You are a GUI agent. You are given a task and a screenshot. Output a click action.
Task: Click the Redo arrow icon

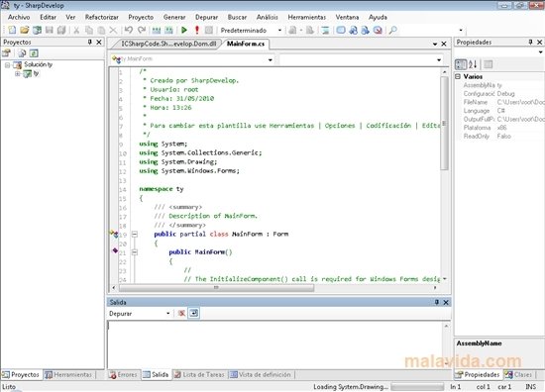point(141,31)
